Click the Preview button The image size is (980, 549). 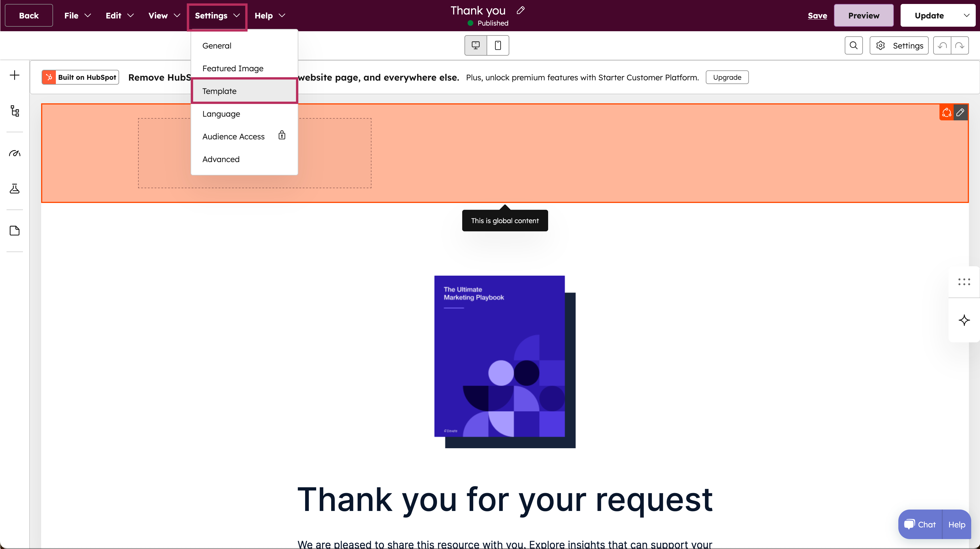pyautogui.click(x=863, y=16)
